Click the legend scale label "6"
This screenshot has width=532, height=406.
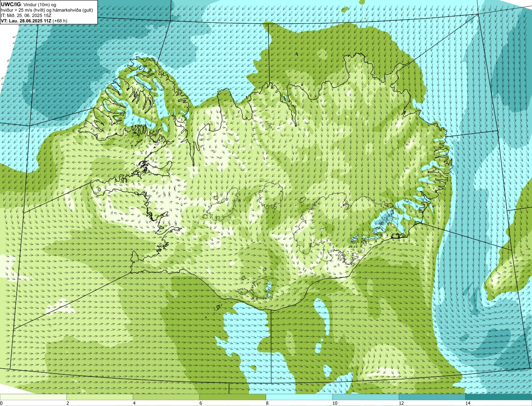point(200,403)
